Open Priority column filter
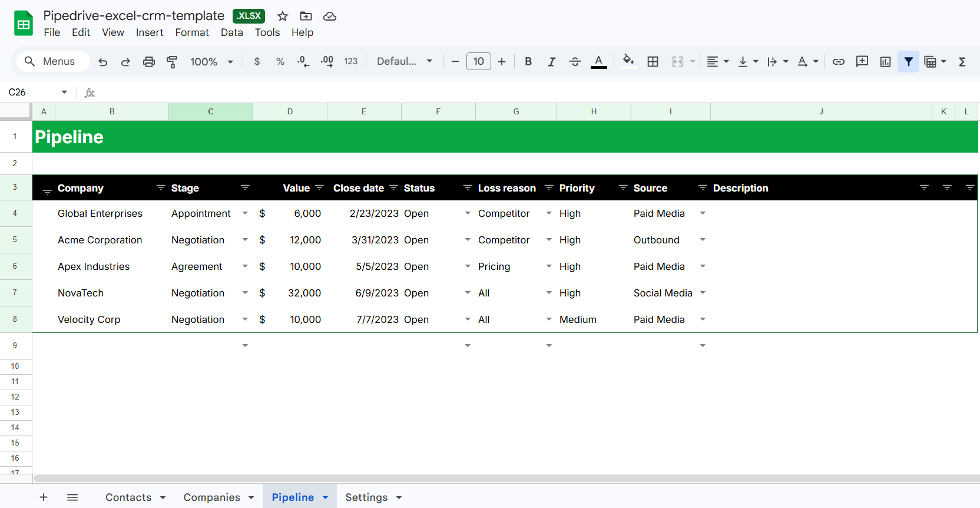 [x=623, y=187]
